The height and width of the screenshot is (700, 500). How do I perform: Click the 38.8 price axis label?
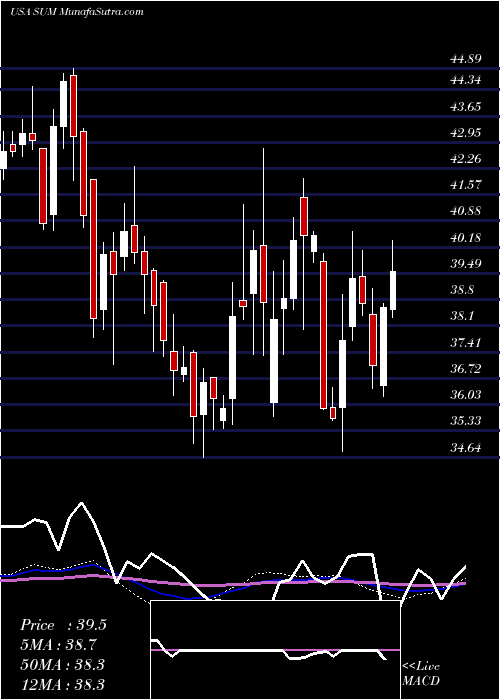tap(461, 290)
